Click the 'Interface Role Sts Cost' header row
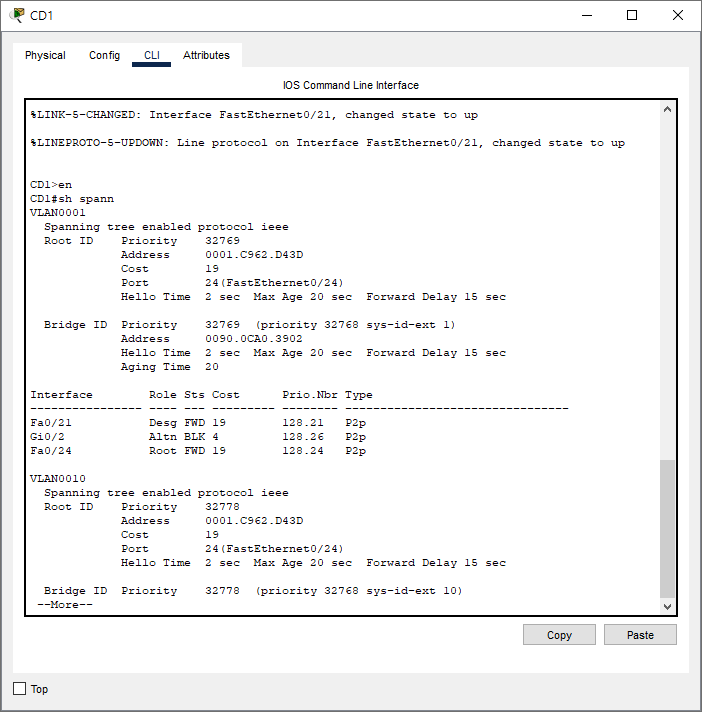 [x=201, y=395]
